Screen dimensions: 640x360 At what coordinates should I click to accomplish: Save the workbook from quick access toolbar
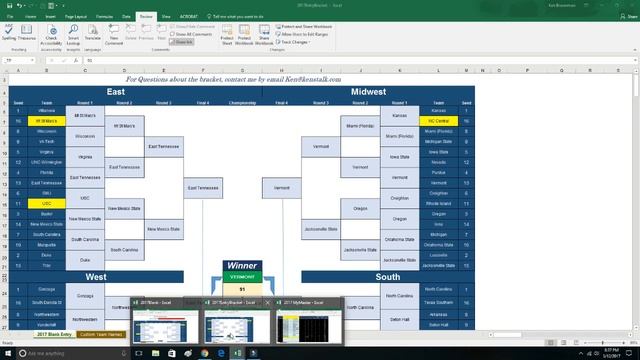pos(10,6)
